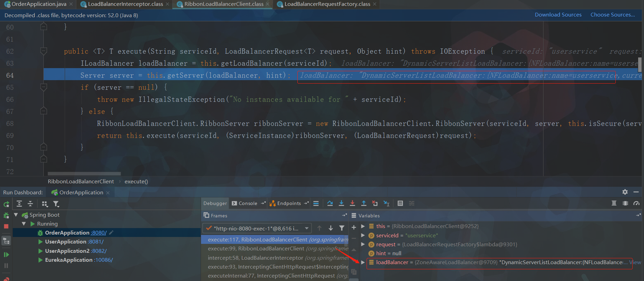Viewport: 644px width, 281px height.
Task: Expand the loadBalancer variable node
Action: tap(363, 262)
